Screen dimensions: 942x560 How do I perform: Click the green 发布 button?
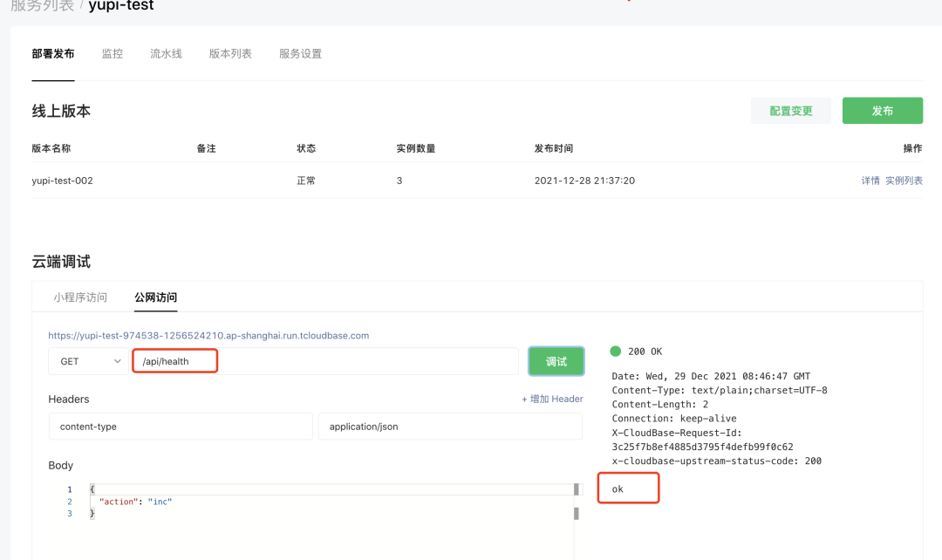click(882, 111)
